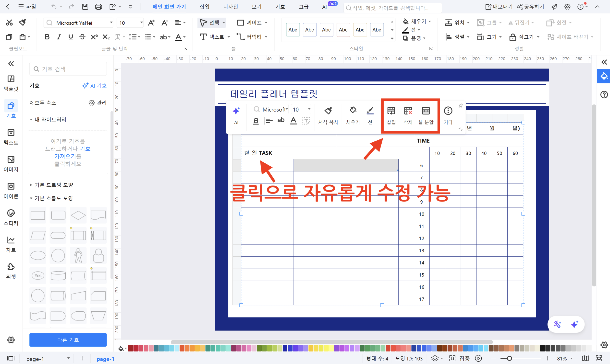610x364 pixels.
Task: Open the 스티커 panel in left sidebar
Action: click(x=11, y=217)
